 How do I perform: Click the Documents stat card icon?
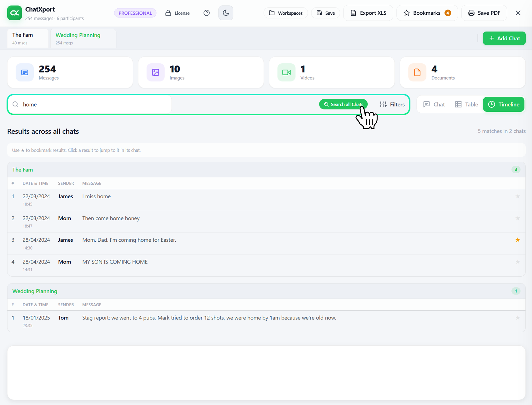(417, 72)
